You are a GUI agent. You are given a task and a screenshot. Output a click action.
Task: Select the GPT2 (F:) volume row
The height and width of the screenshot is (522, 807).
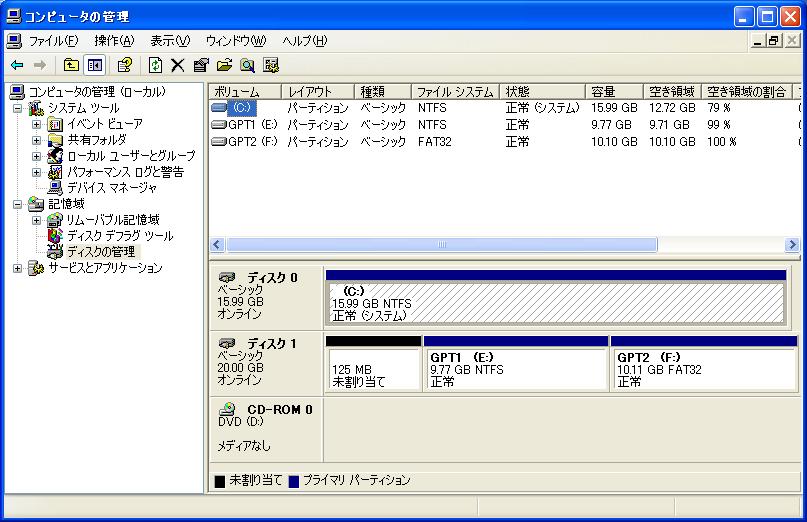504,142
